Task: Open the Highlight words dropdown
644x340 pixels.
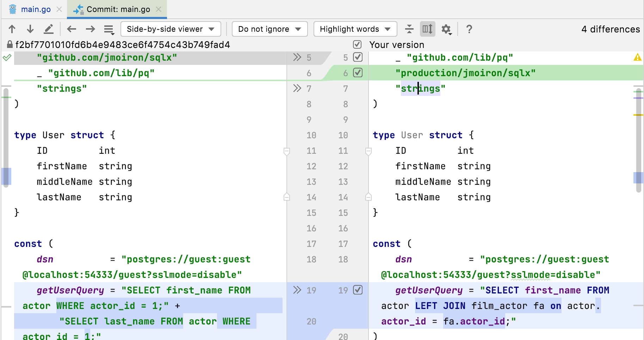Action: coord(354,29)
